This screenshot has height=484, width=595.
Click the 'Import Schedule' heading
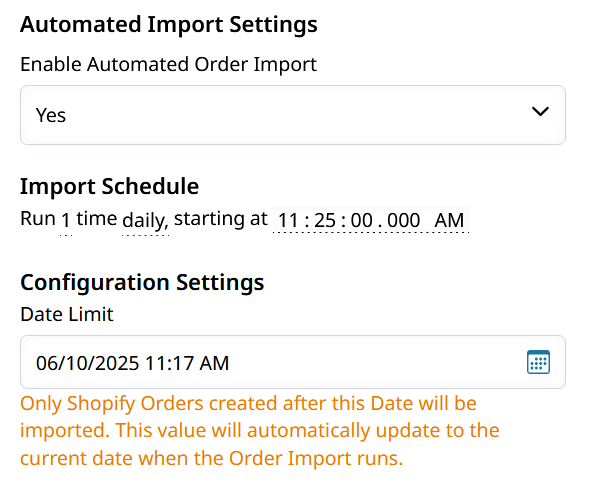point(109,186)
